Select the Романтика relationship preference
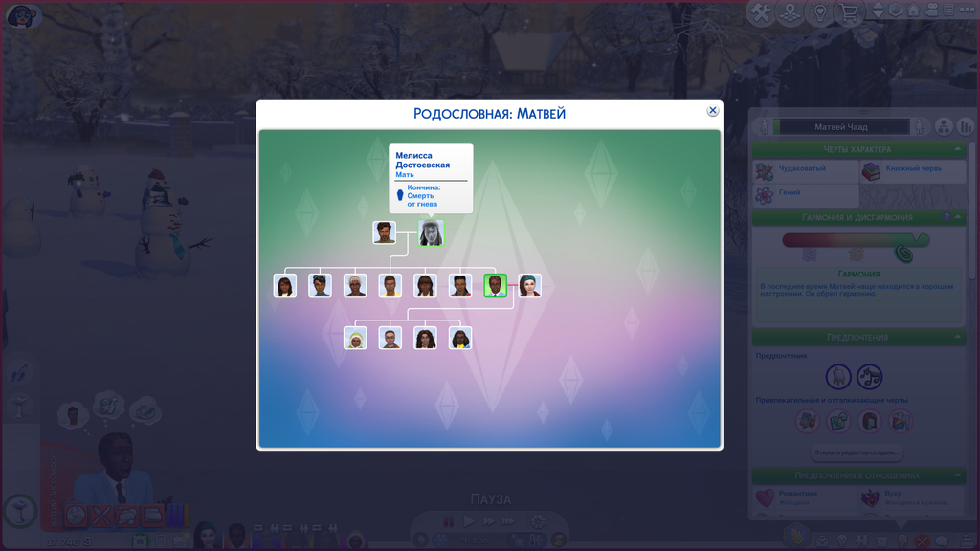Screen dimensions: 980x551 click(x=806, y=497)
